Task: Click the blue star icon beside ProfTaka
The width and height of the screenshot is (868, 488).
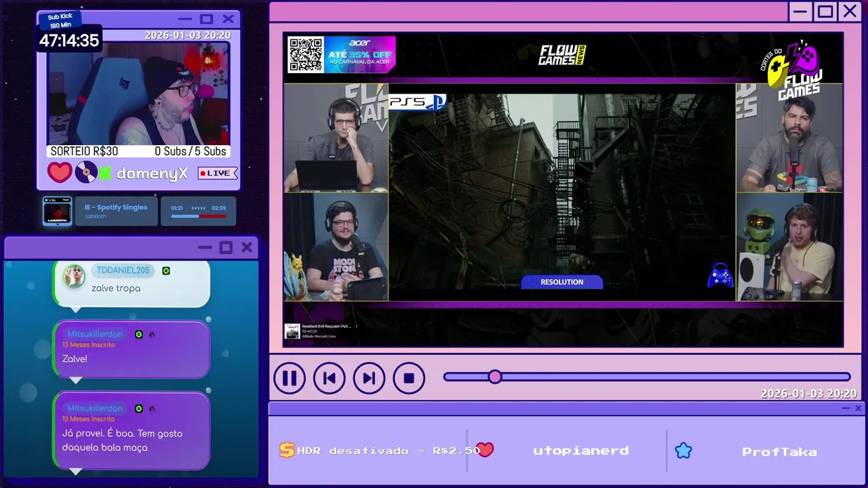Action: (684, 451)
